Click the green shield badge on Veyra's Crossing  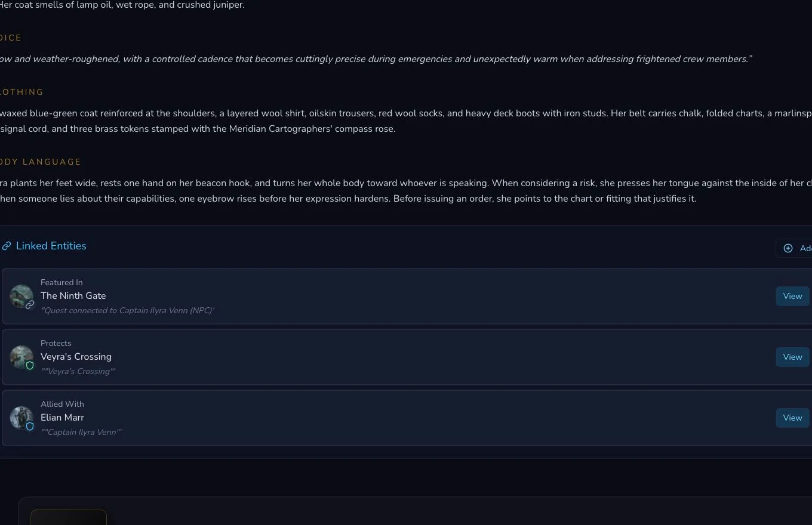click(x=30, y=366)
